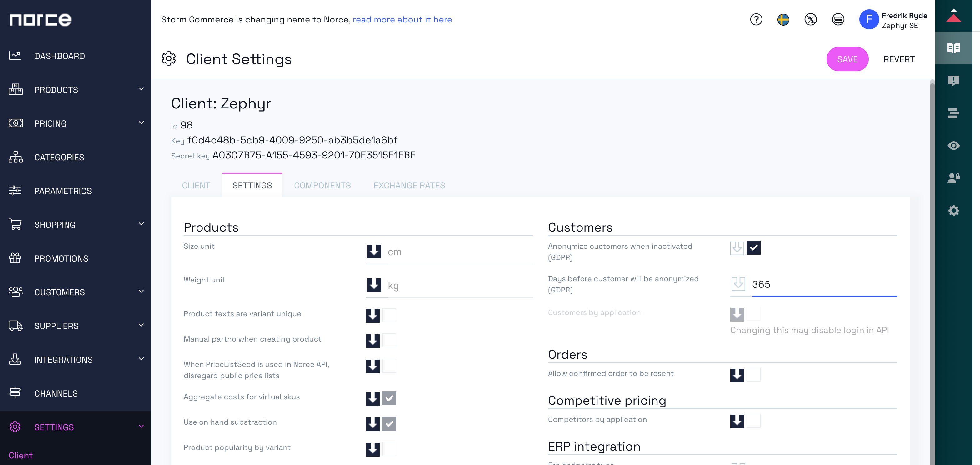
Task: Open the integrations section icon
Action: (x=16, y=359)
